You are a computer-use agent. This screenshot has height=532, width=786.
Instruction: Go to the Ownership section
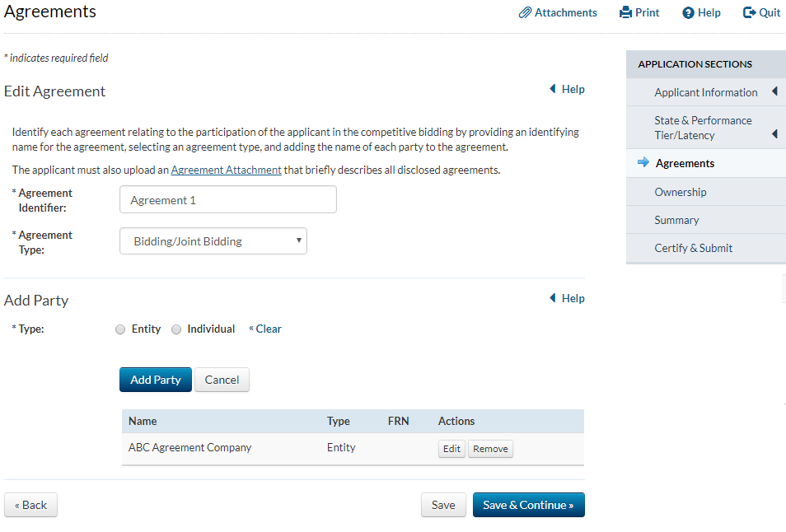pyautogui.click(x=681, y=192)
